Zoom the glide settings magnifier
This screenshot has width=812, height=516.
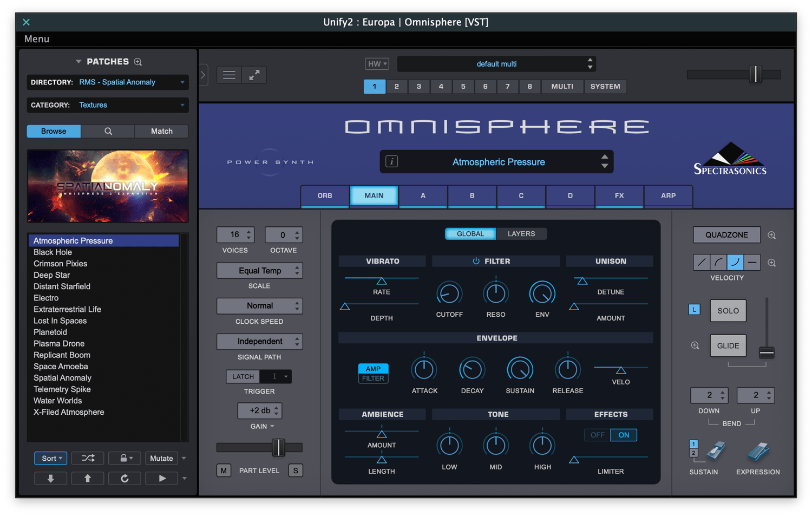pyautogui.click(x=695, y=345)
